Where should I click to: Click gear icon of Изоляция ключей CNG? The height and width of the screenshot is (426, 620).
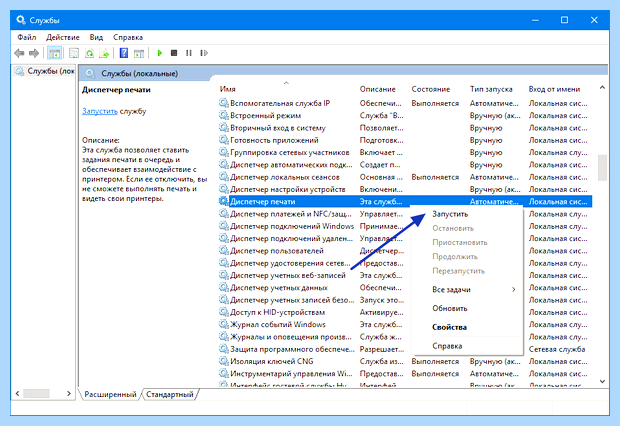(224, 361)
